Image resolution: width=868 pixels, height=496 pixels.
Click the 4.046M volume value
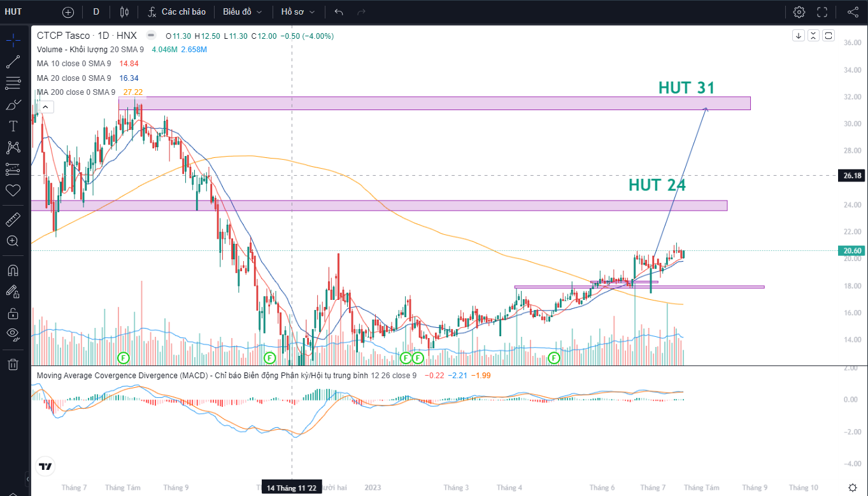[164, 50]
